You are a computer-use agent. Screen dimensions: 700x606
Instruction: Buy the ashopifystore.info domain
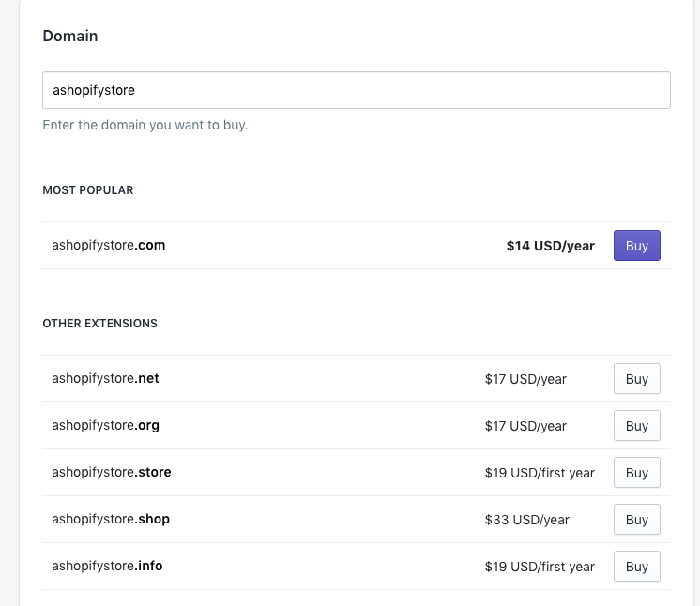tap(636, 567)
